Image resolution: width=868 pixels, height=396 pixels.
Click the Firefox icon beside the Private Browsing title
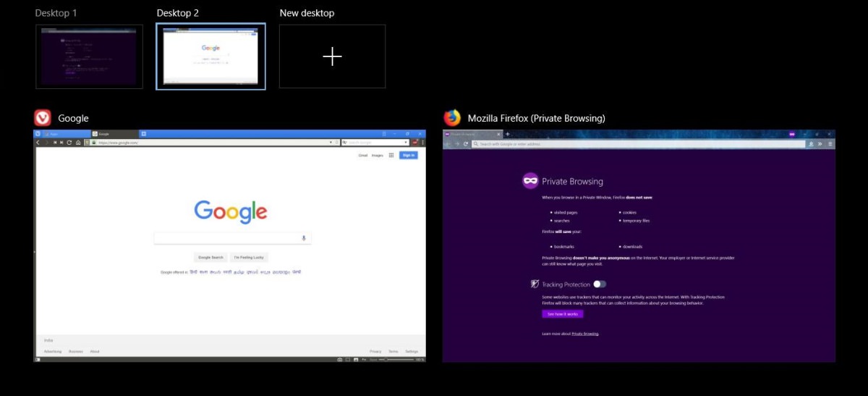coord(452,118)
